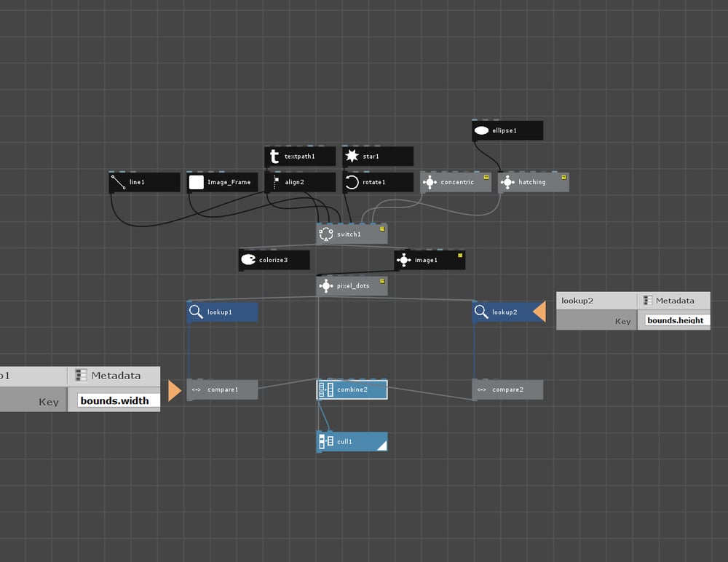This screenshot has height=562, width=728.
Task: Select the colorize3 node's palette icon
Action: tap(248, 260)
